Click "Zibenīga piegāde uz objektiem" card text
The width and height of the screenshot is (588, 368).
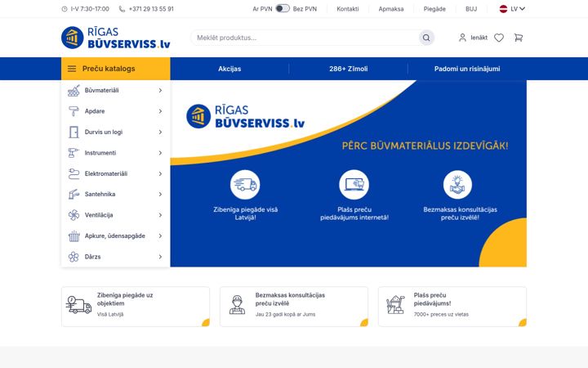125,299
